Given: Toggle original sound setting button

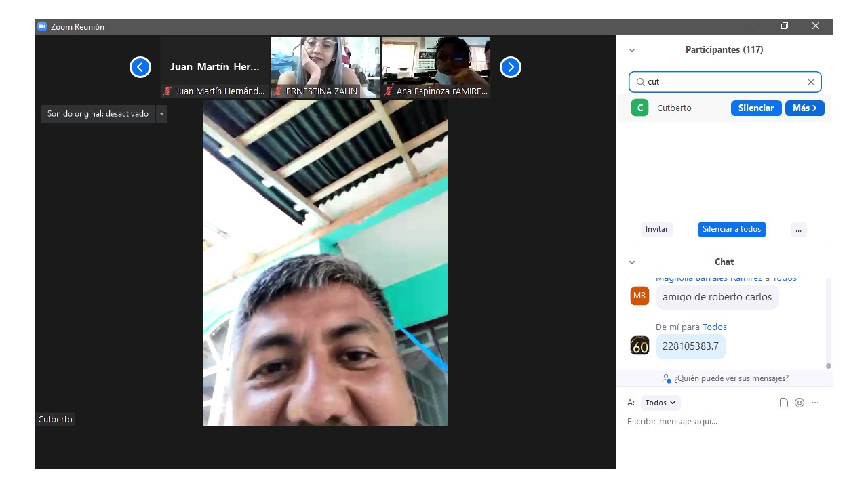Looking at the screenshot, I should click(98, 114).
